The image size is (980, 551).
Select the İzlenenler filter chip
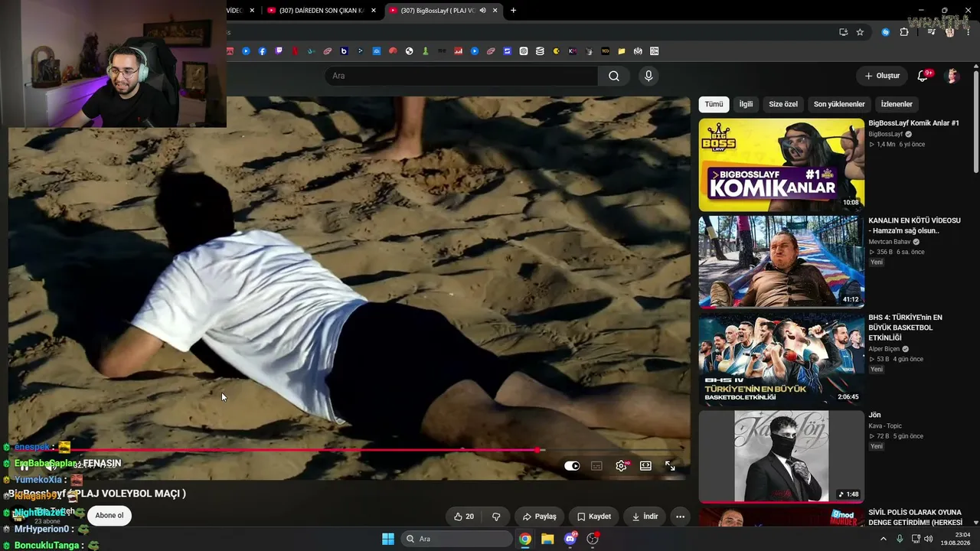[x=897, y=104]
